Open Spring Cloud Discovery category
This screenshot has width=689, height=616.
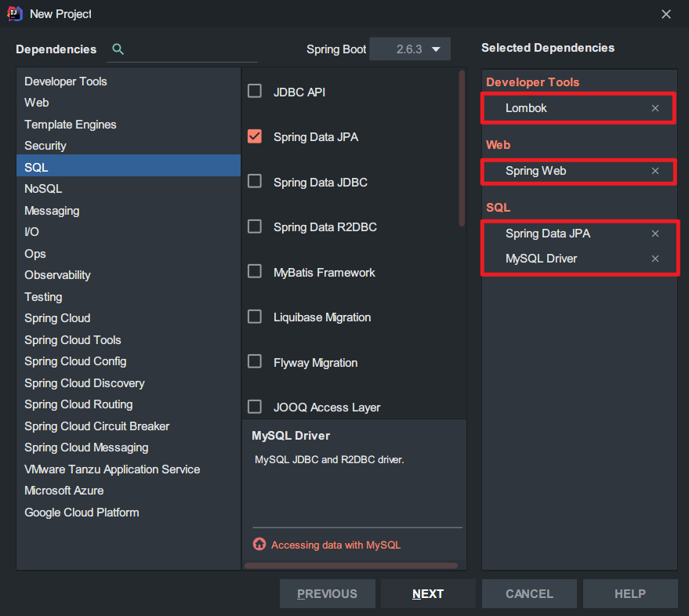129,382
